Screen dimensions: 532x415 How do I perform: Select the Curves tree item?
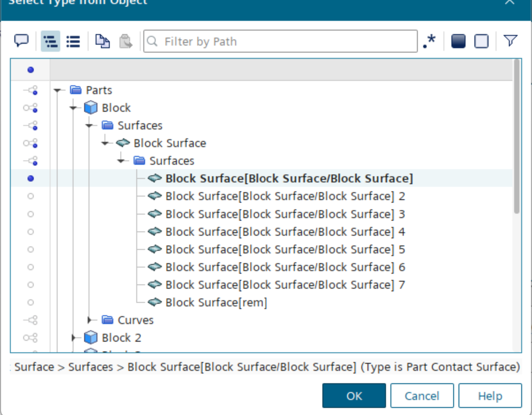136,320
